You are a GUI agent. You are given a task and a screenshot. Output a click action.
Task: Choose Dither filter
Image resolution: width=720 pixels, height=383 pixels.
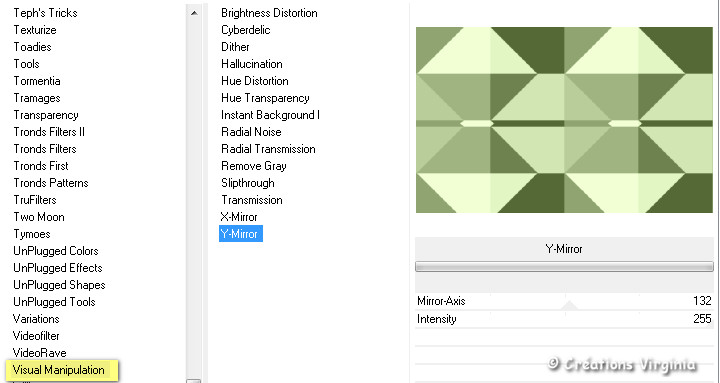(235, 47)
